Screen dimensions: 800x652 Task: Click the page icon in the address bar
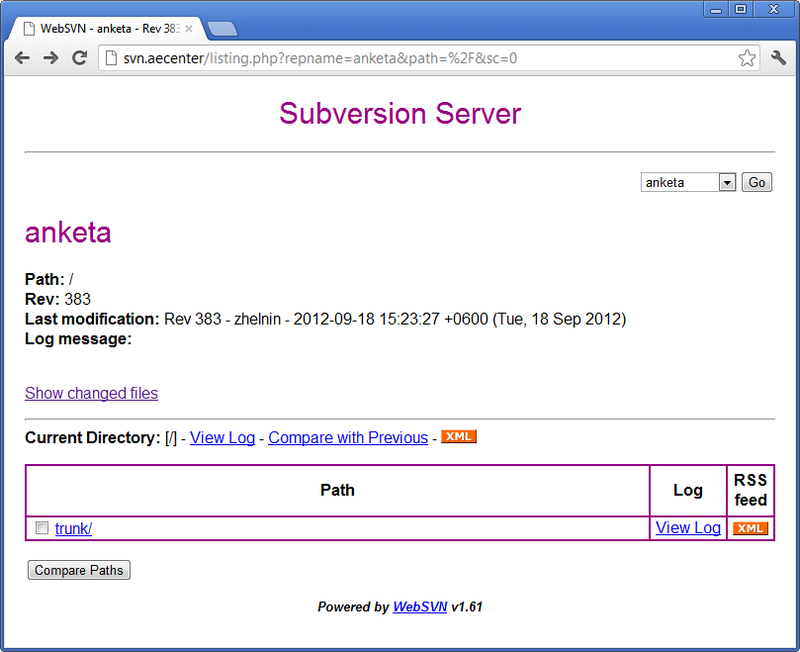point(112,58)
